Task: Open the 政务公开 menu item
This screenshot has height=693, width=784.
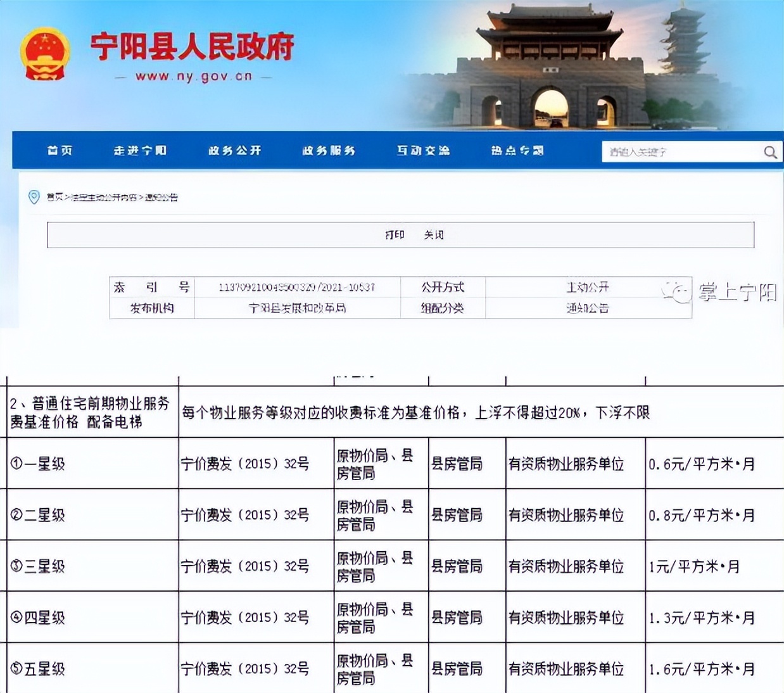Action: point(234,151)
